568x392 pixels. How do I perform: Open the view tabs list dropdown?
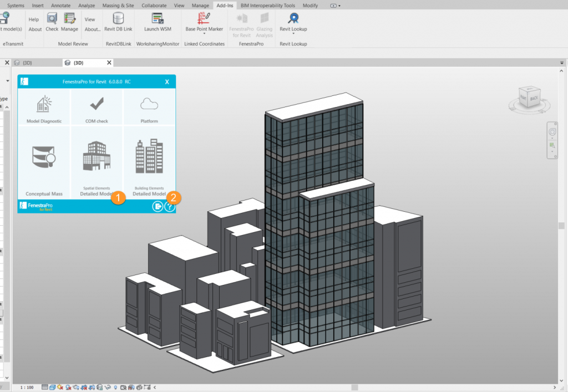click(x=562, y=63)
